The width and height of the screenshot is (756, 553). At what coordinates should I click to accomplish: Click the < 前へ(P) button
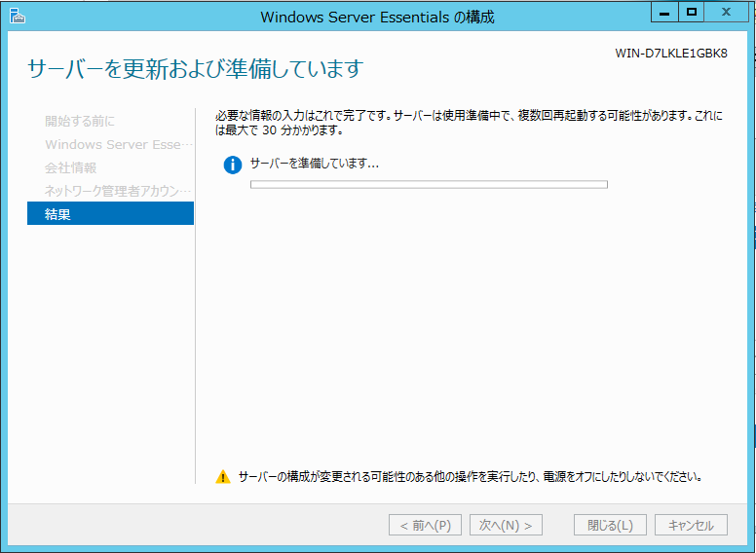(x=425, y=525)
